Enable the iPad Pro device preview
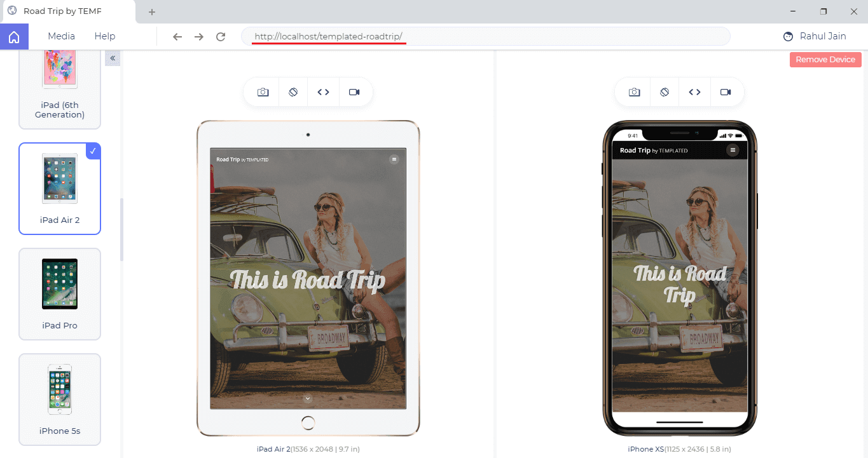The width and height of the screenshot is (868, 458). pos(59,294)
